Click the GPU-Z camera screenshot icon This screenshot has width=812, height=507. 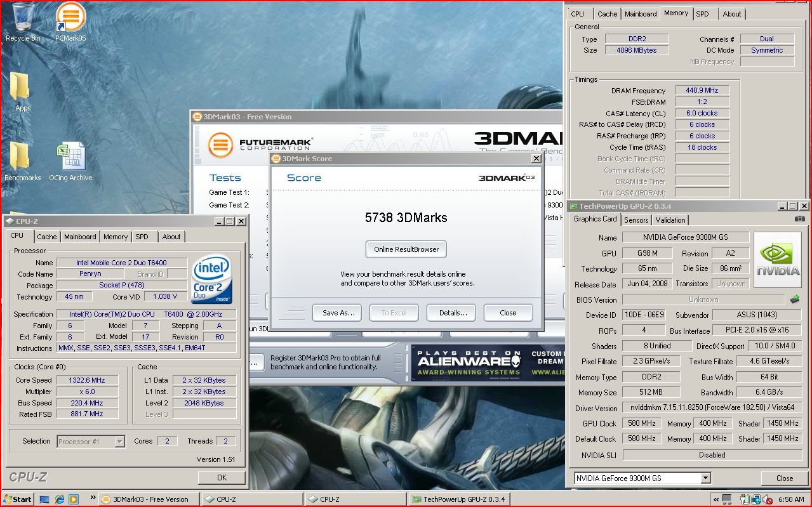point(799,219)
